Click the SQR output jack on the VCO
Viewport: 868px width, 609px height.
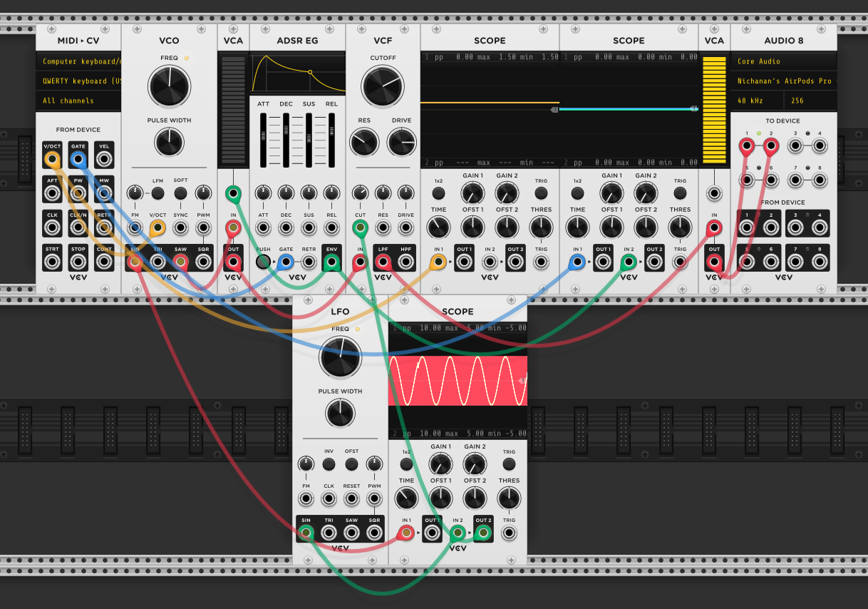204,262
